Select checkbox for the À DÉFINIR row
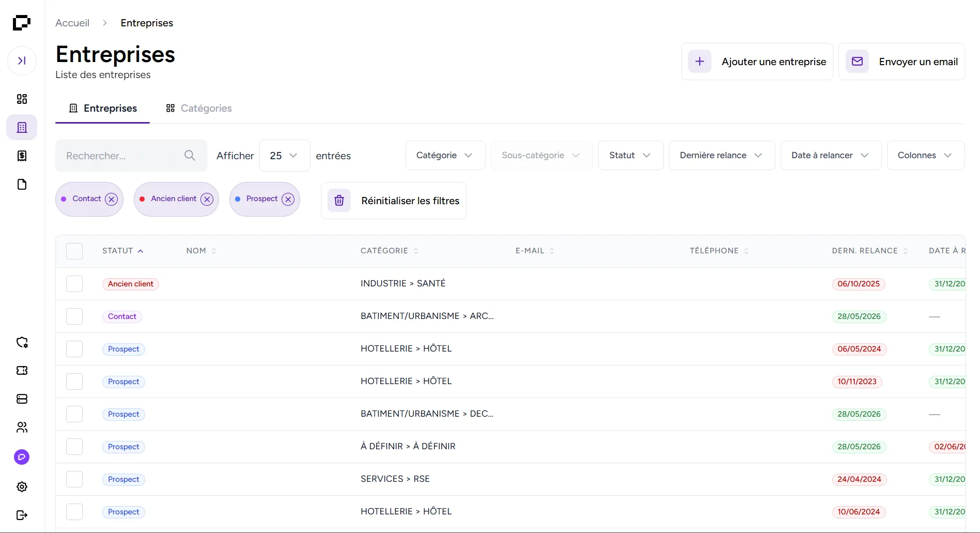This screenshot has width=980, height=533. [74, 447]
